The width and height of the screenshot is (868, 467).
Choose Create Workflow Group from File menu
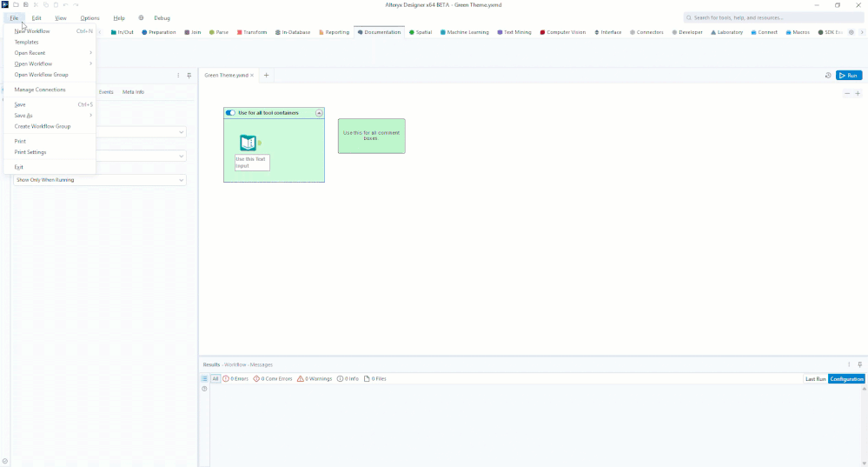point(50,126)
